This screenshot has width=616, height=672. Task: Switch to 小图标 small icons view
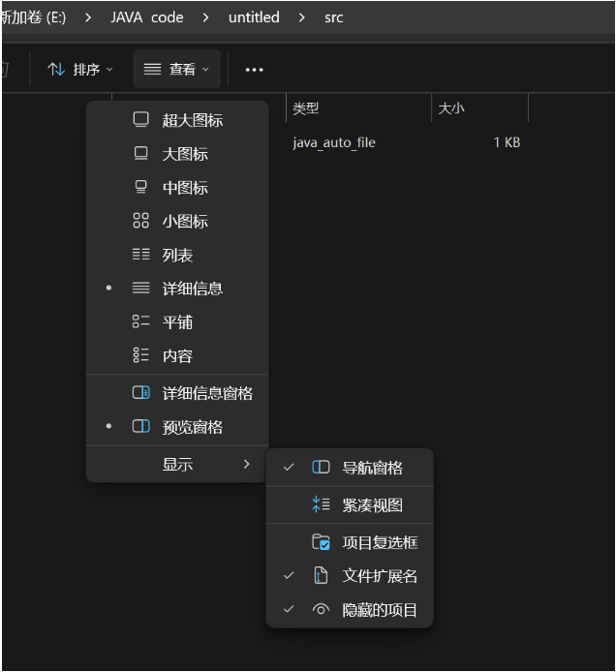tap(177, 221)
